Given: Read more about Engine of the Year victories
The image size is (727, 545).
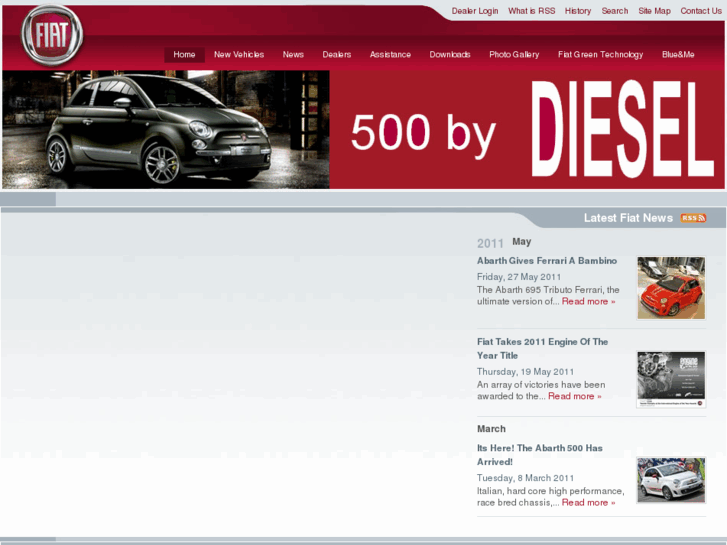Looking at the screenshot, I should tap(574, 396).
